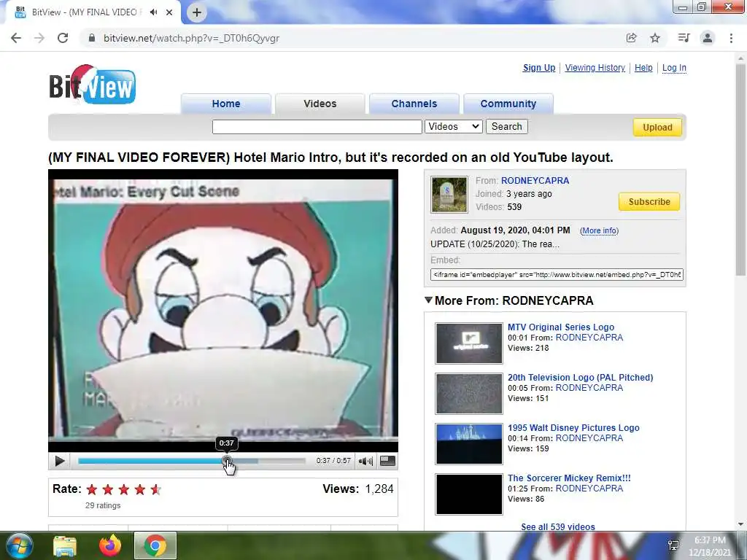
Task: Bookmark this page with star icon
Action: click(655, 38)
